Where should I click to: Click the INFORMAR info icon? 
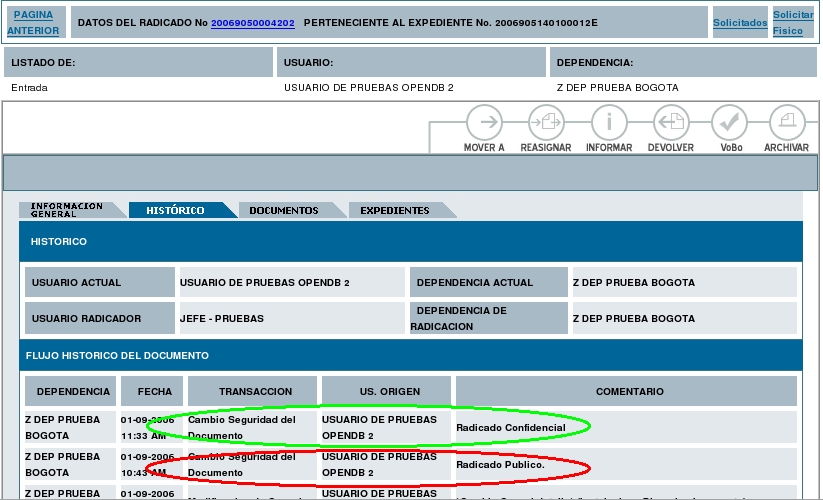click(x=609, y=122)
